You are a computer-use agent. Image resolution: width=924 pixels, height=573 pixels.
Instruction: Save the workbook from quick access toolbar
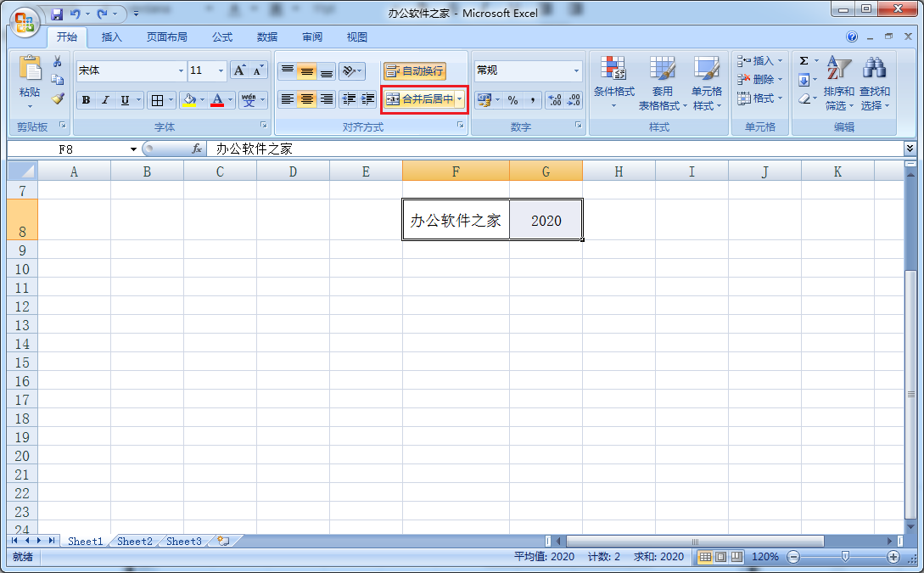coord(57,14)
